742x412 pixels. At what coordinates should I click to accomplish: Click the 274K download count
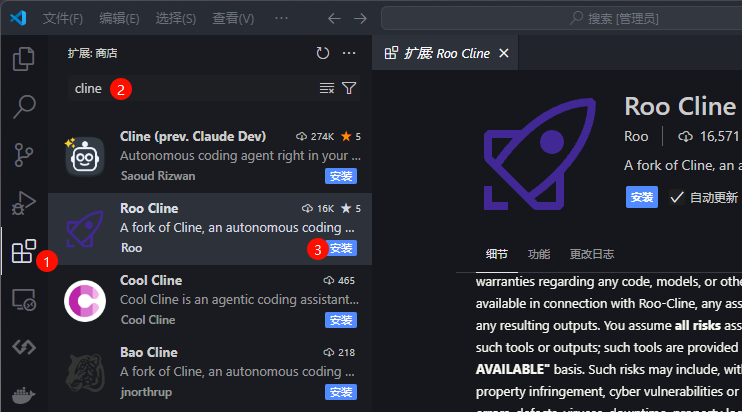pos(315,137)
